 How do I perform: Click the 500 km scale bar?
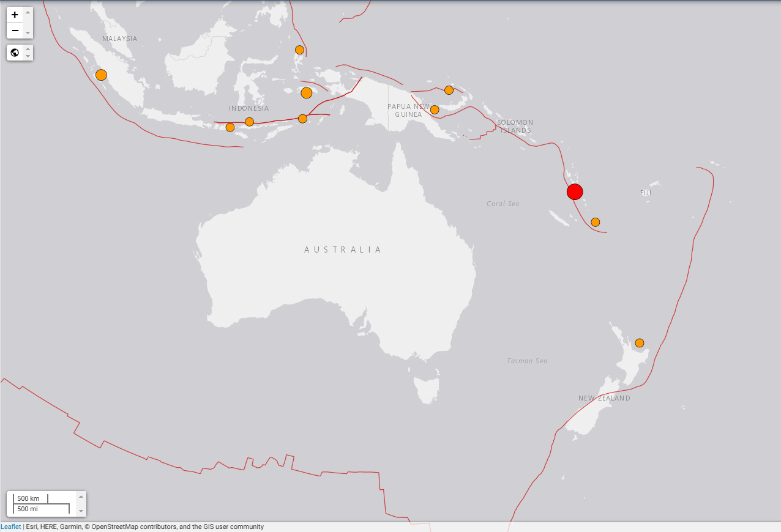31,498
